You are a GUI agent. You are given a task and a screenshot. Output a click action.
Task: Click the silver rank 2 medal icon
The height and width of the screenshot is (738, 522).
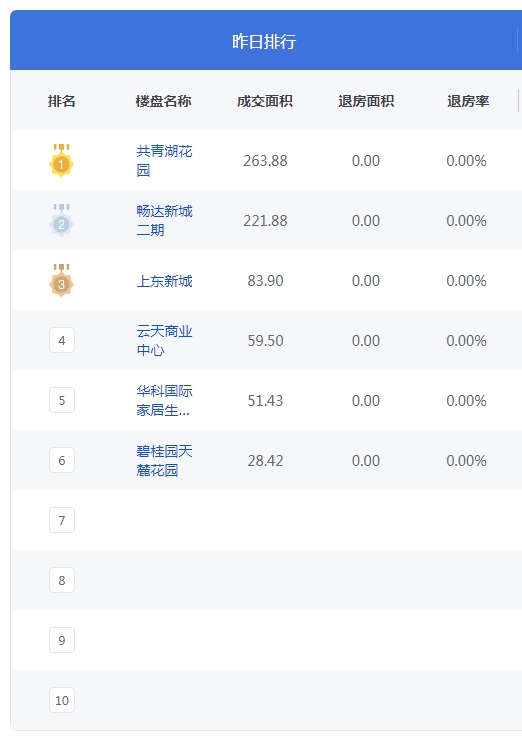coord(62,220)
